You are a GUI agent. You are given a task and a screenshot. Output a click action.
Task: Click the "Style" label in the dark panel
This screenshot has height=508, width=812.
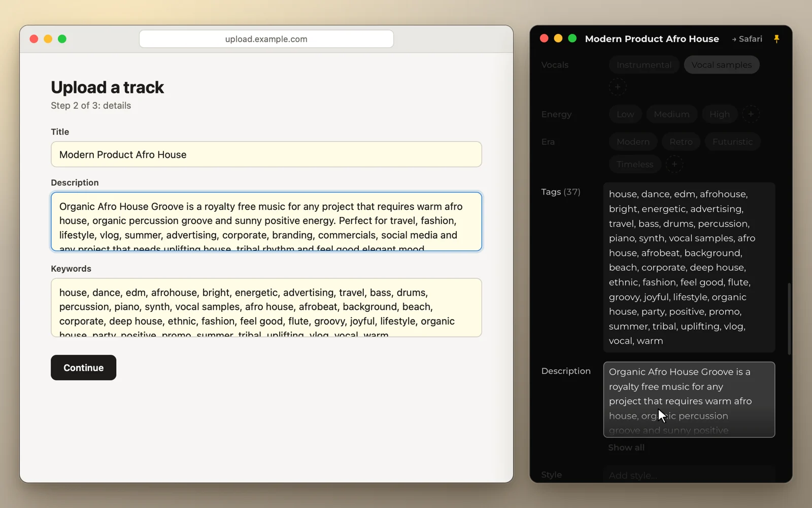[551, 475]
